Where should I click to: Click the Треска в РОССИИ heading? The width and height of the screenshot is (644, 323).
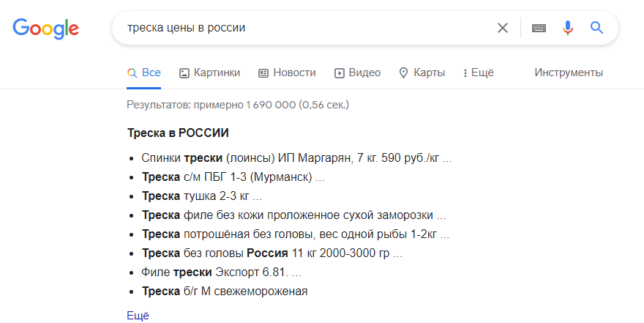(x=178, y=133)
